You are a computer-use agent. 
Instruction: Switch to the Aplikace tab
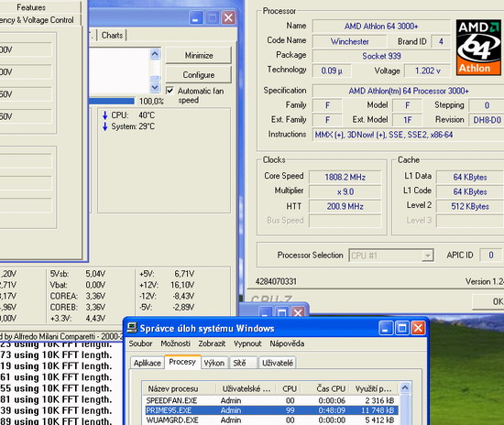pyautogui.click(x=148, y=363)
